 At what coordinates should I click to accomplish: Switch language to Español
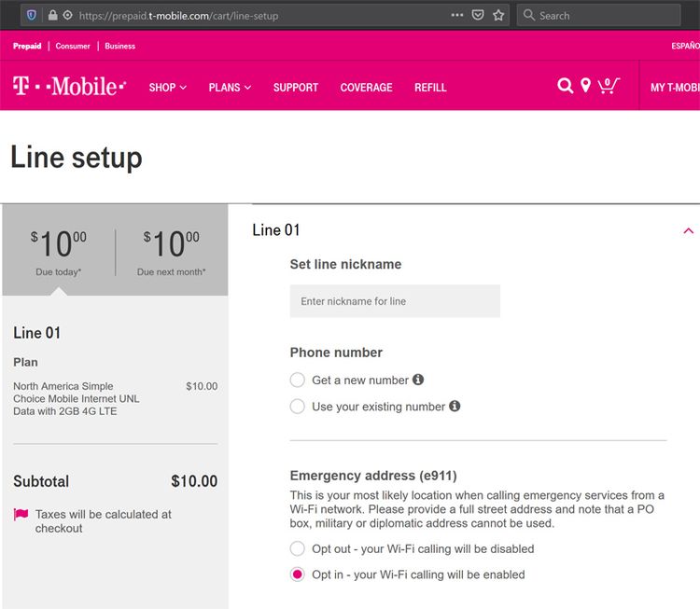(685, 46)
